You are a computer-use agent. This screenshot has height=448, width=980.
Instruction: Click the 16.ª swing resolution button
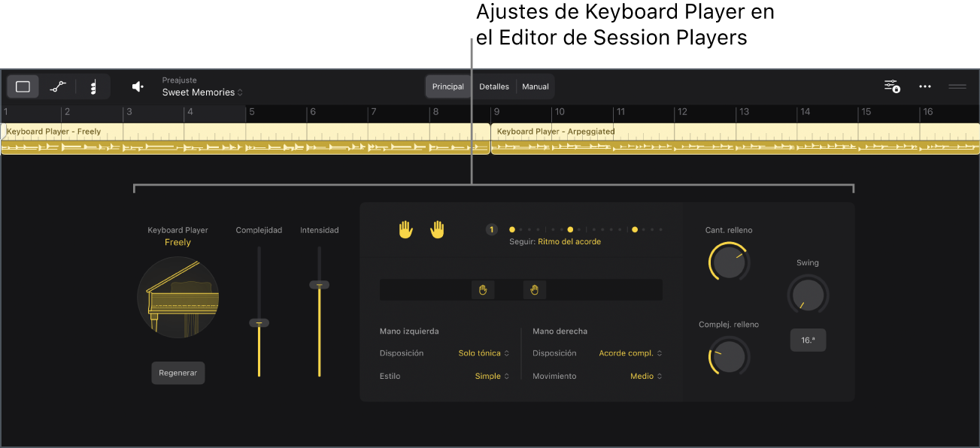click(x=809, y=340)
